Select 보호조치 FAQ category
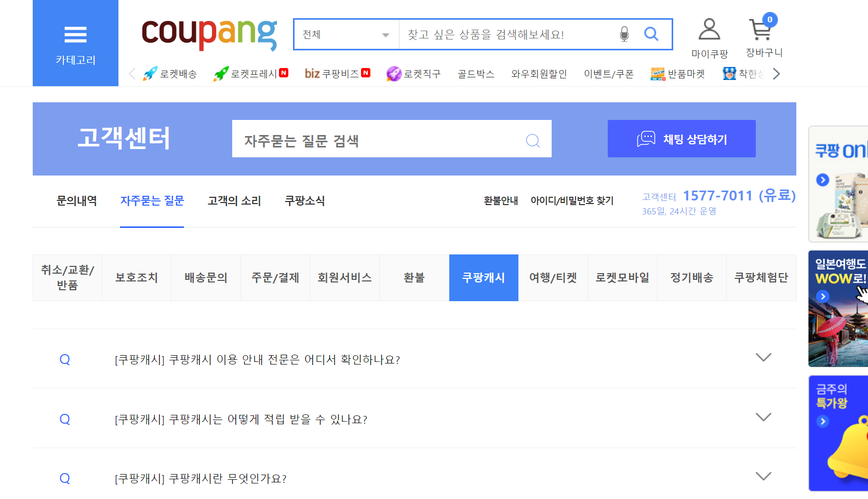The width and height of the screenshot is (868, 499). point(137,278)
